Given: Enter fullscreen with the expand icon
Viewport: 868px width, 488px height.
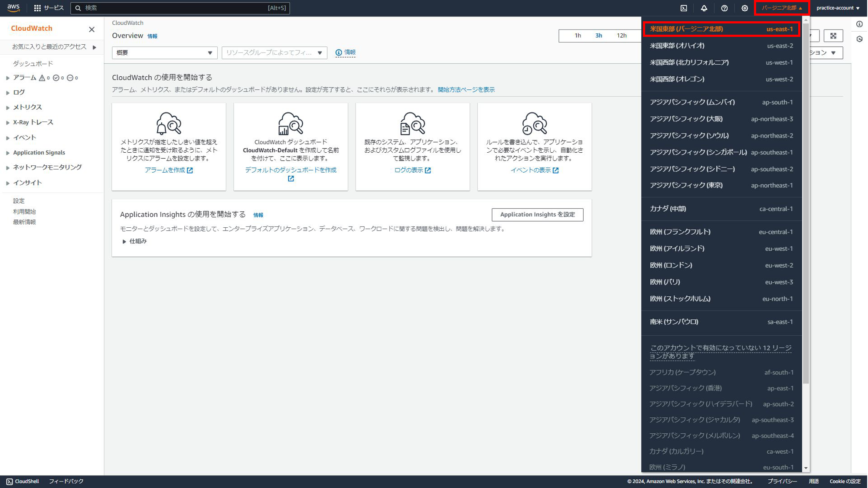Looking at the screenshot, I should tap(833, 36).
